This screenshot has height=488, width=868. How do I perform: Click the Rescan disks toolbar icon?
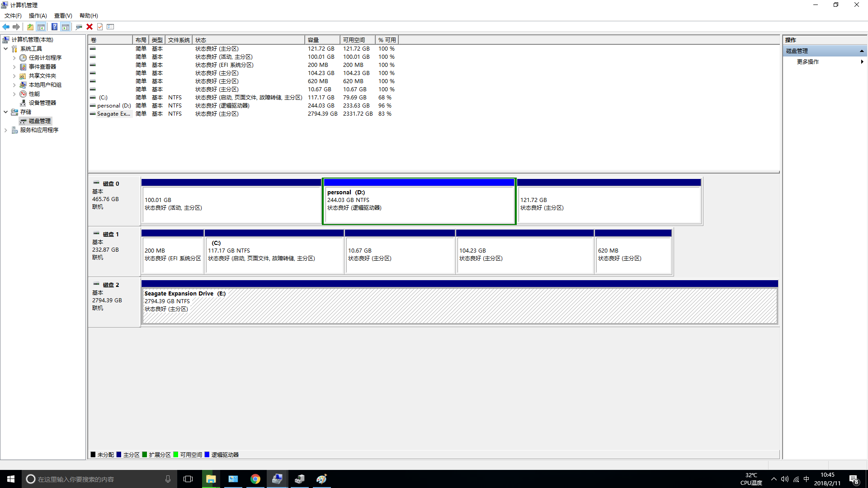point(79,27)
